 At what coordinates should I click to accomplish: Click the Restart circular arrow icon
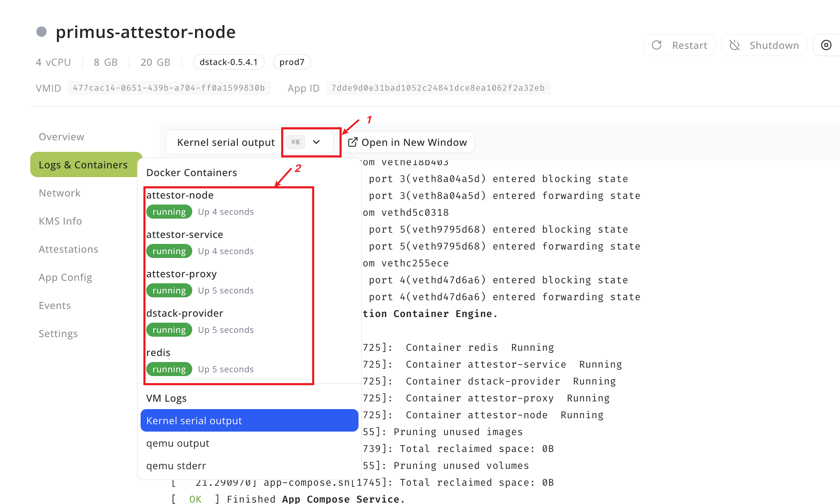pos(657,45)
